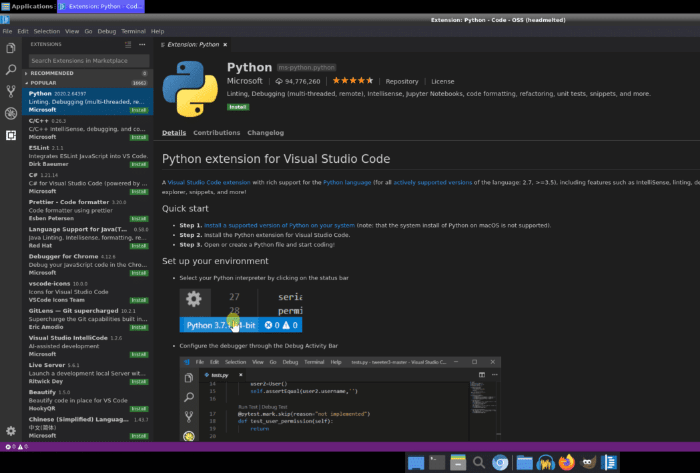Select Language Support for Java extension

coord(88,237)
